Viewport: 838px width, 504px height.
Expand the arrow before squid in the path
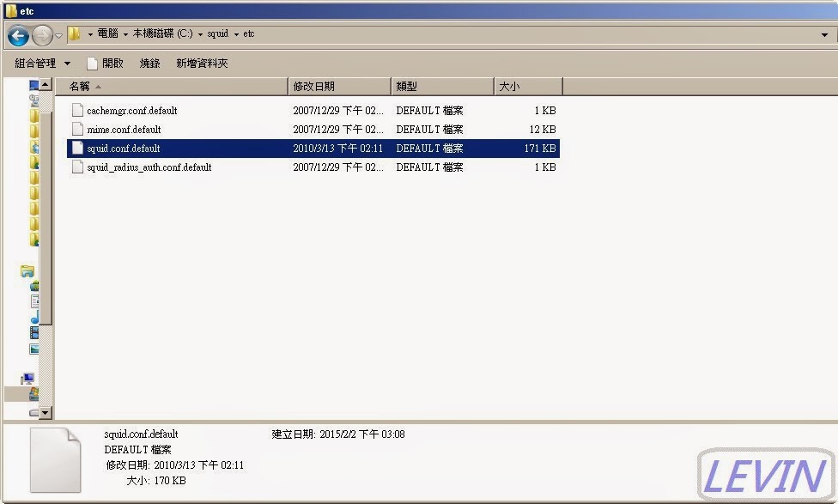200,34
